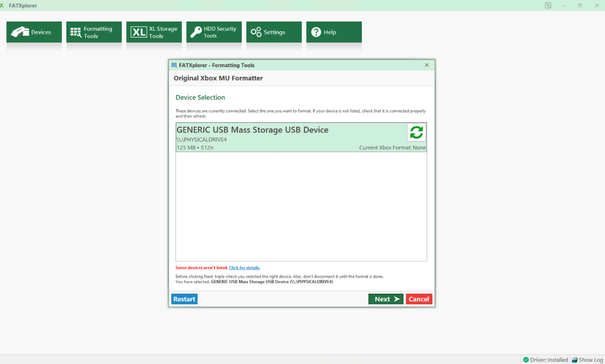The width and height of the screenshot is (605, 364).
Task: Click the "125 MB • 512n" size text
Action: click(195, 148)
